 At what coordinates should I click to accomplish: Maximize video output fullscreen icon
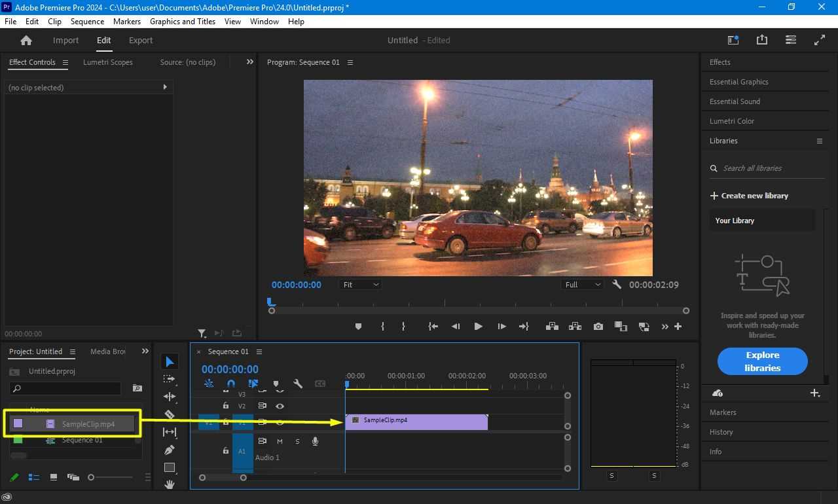(819, 40)
